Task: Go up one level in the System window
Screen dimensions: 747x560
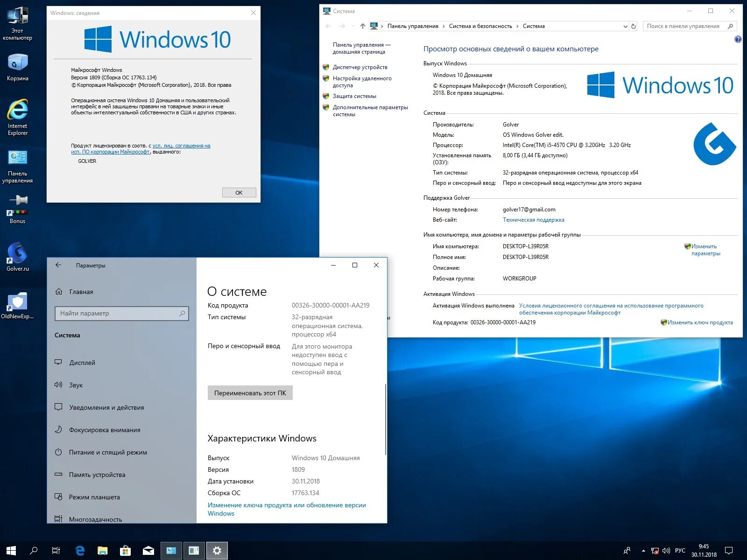Action: (x=363, y=26)
